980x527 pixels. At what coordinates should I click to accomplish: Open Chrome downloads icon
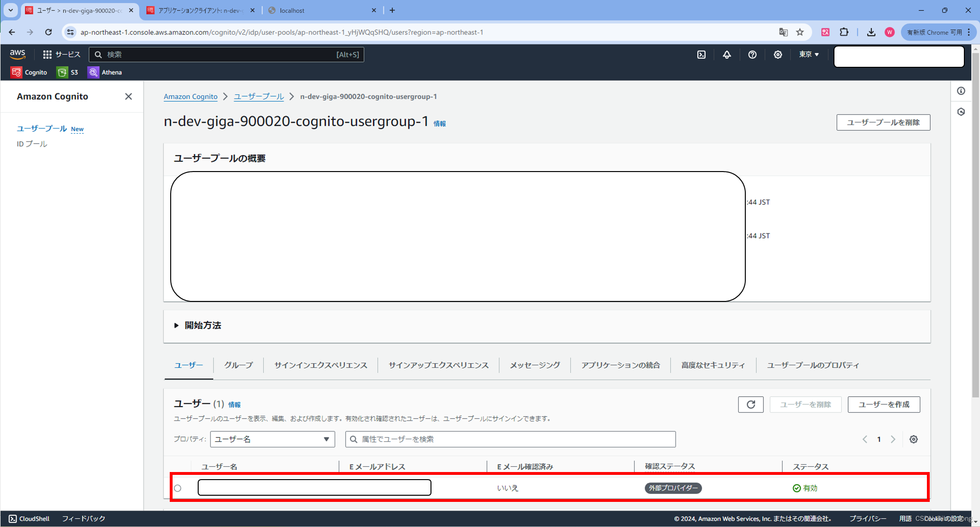tap(871, 32)
